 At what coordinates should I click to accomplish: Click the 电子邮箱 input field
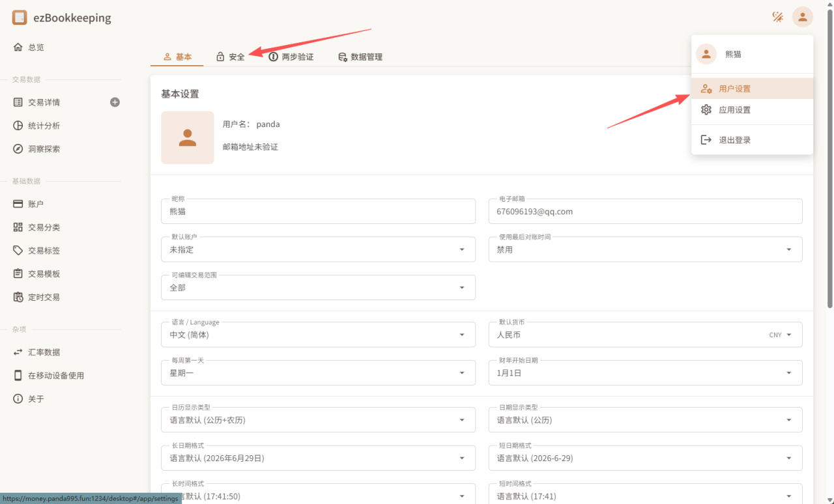[645, 212]
